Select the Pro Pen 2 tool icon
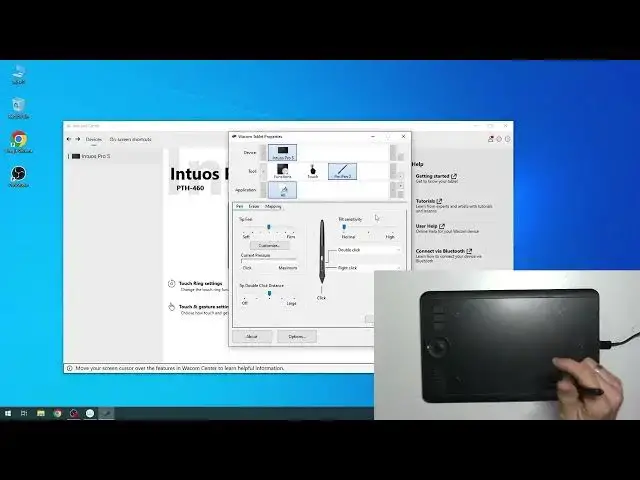Screen dimensions: 640x480 (x=342, y=171)
